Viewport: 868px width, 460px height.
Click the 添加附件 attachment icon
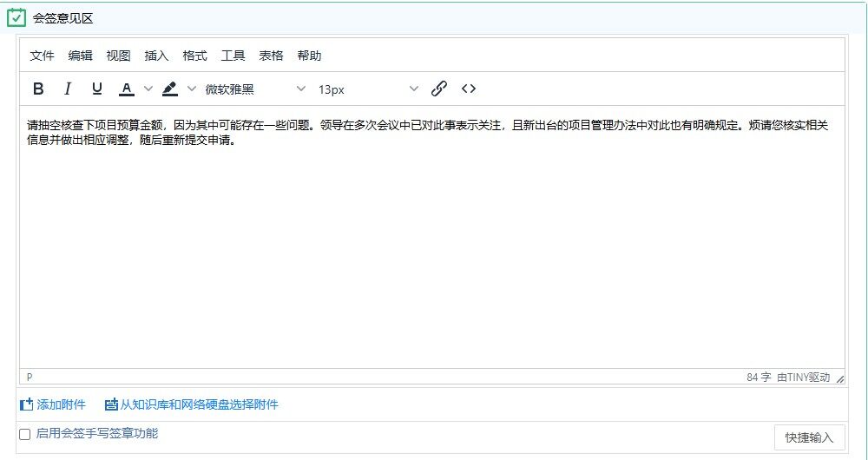pyautogui.click(x=26, y=404)
